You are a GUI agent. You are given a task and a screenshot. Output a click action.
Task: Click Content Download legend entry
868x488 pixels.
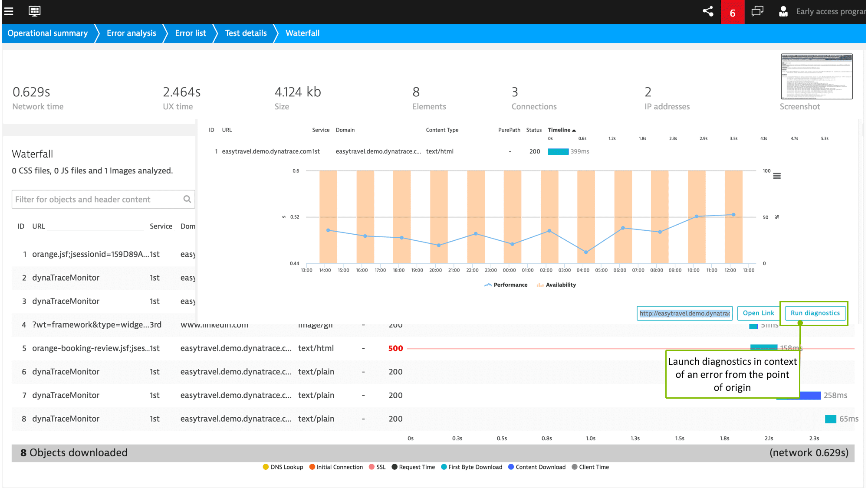point(537,467)
